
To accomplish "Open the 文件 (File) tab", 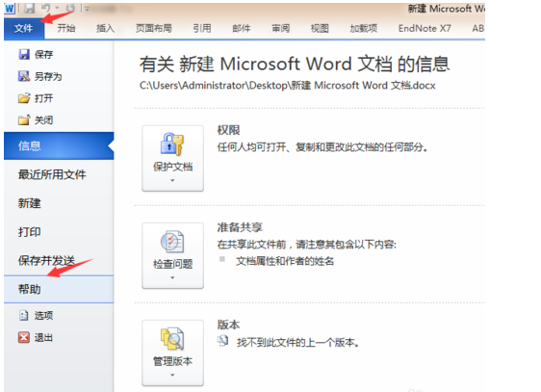I will [x=24, y=28].
